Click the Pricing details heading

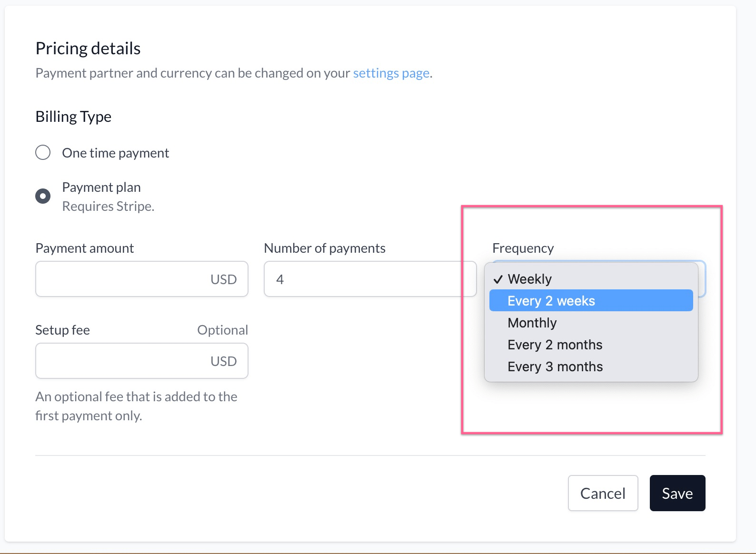tap(88, 48)
